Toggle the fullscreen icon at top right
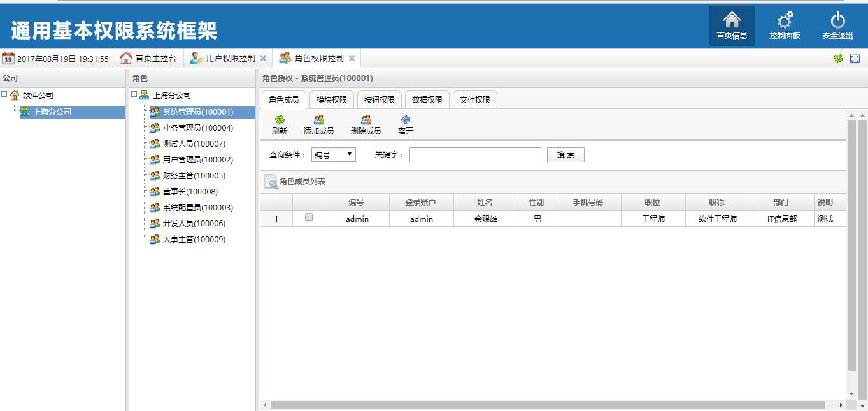868x411 pixels. point(855,59)
